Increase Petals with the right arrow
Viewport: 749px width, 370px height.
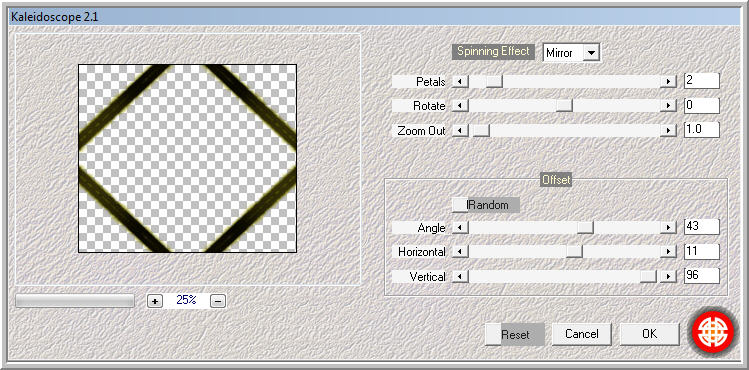pos(669,82)
